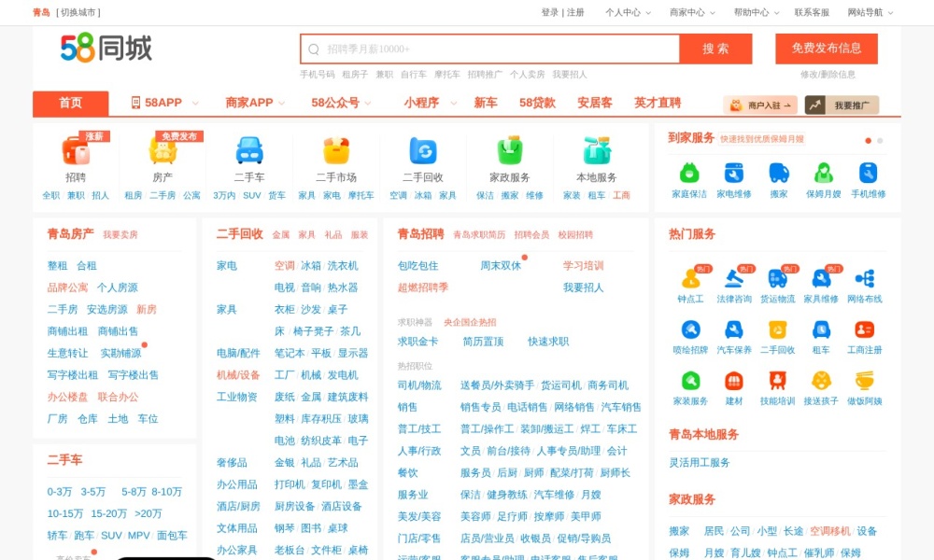Click the 注册 link
This screenshot has height=560, width=934.
pyautogui.click(x=575, y=12)
